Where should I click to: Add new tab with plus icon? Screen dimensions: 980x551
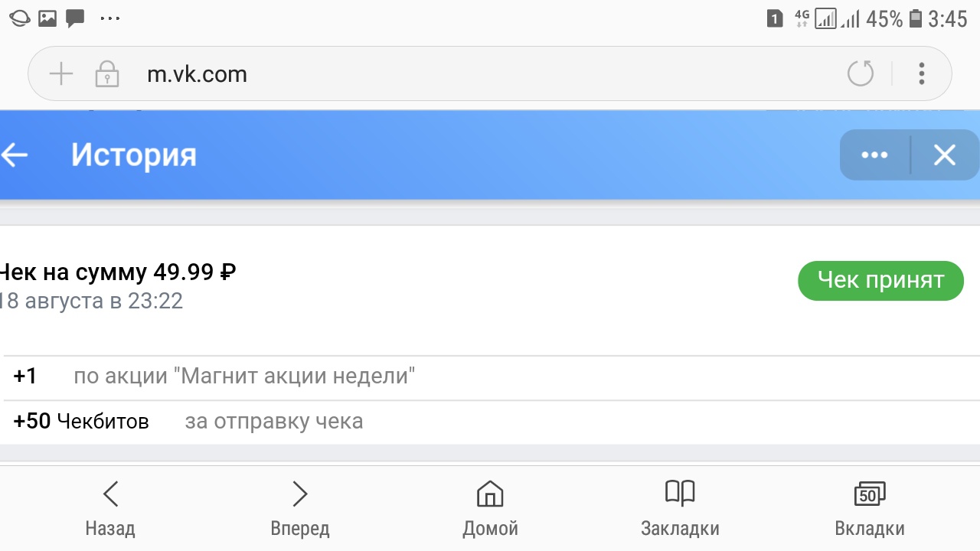point(60,74)
